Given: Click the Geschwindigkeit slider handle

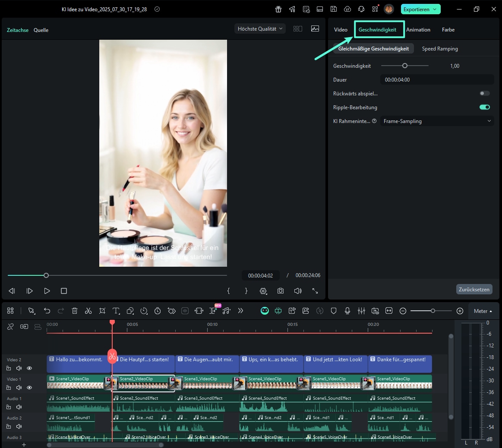Looking at the screenshot, I should coord(405,66).
